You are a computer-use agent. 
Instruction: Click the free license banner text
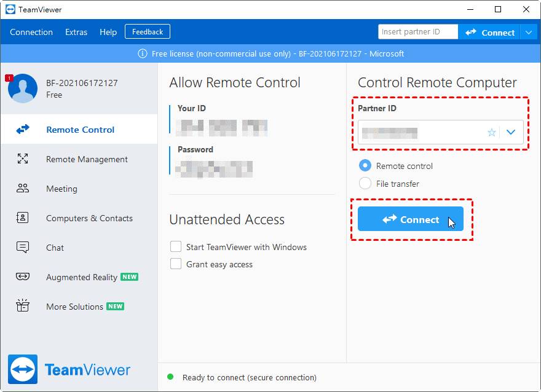[278, 54]
